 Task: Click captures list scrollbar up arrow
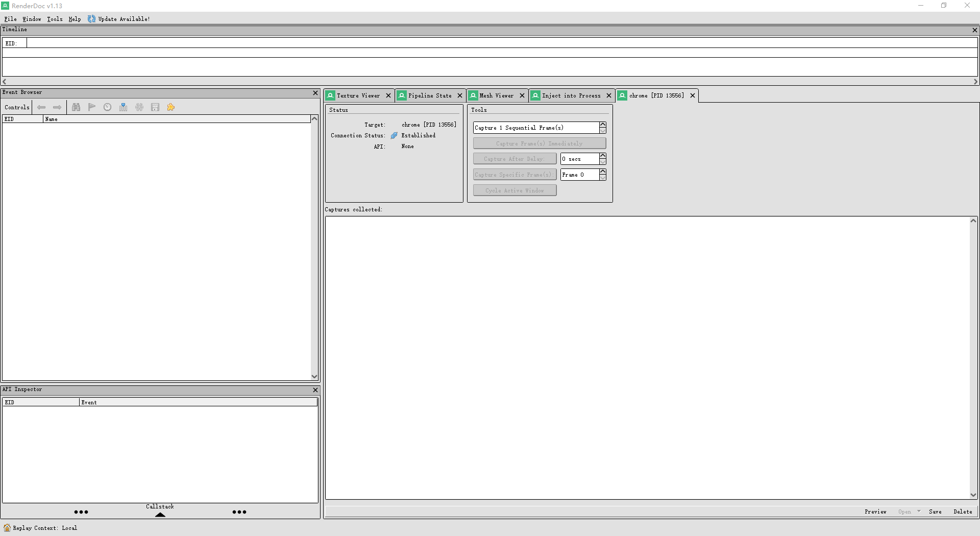click(x=973, y=221)
